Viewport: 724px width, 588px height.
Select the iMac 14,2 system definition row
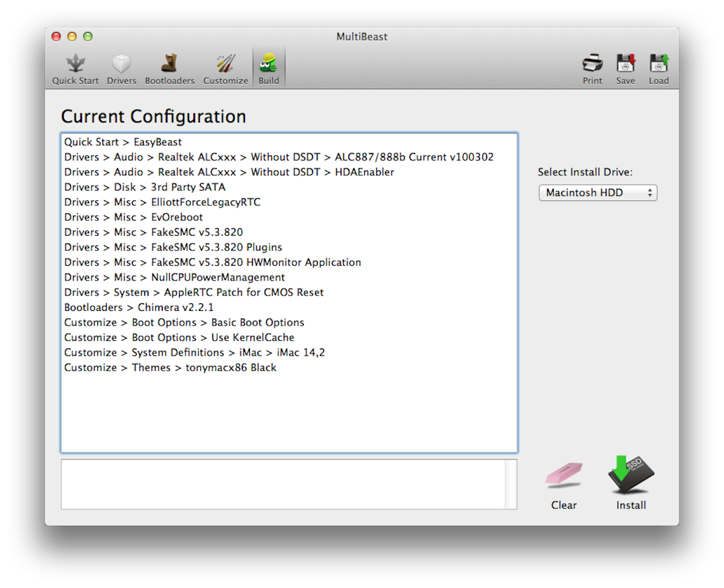[289, 353]
